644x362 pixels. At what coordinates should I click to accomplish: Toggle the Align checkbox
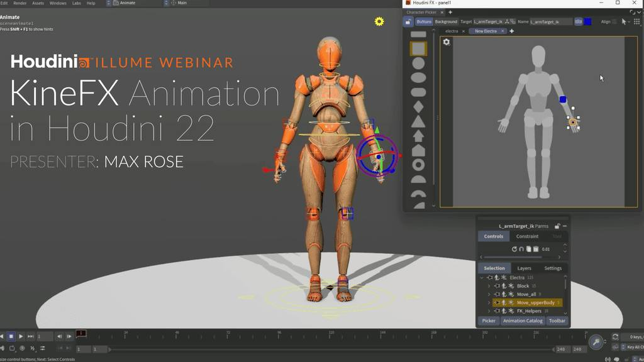pos(614,22)
